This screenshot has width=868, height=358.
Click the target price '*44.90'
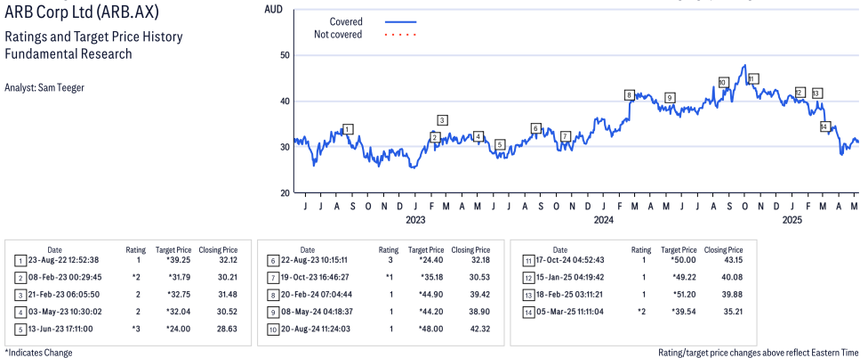coord(432,294)
